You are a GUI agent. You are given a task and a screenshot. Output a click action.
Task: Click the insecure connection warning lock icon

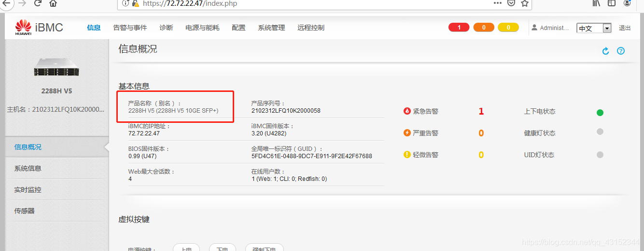[x=136, y=3]
